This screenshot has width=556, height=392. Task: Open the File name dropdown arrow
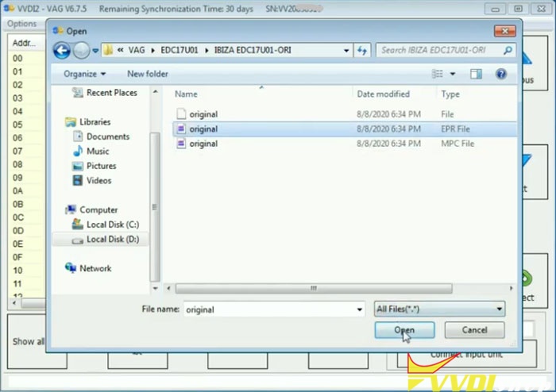360,309
